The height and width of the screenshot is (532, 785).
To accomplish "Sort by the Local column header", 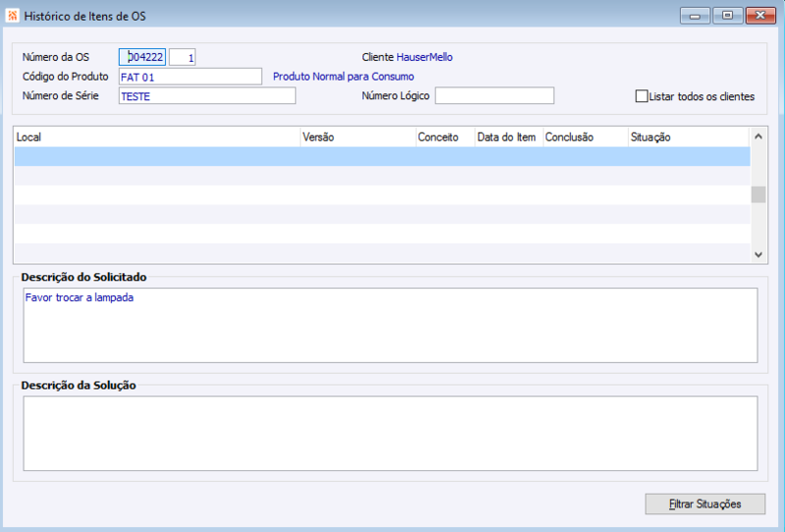I will [157, 137].
